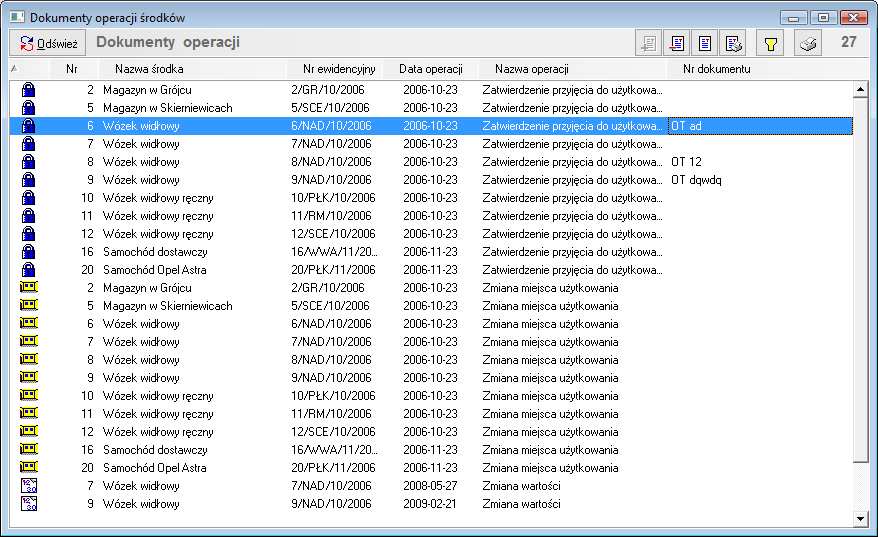This screenshot has height=537, width=878.
Task: Minimize the Dokumenty operacji środków window
Action: pos(793,17)
